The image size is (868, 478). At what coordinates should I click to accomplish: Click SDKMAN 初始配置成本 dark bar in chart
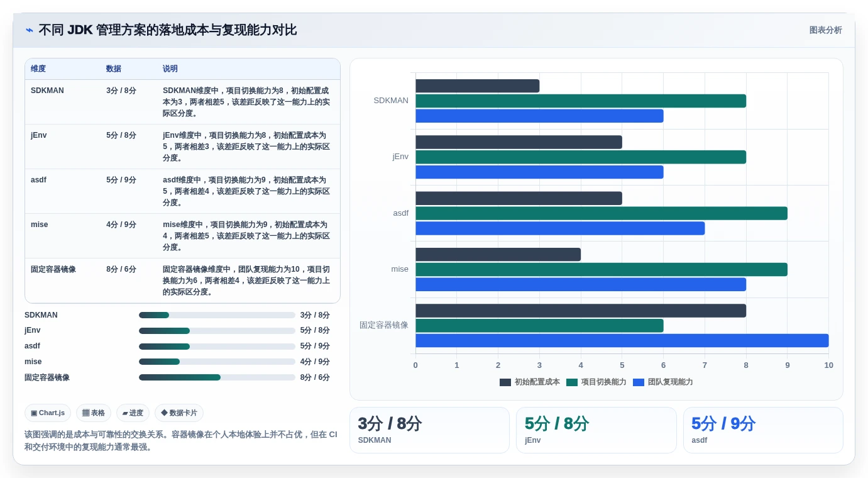pos(477,86)
